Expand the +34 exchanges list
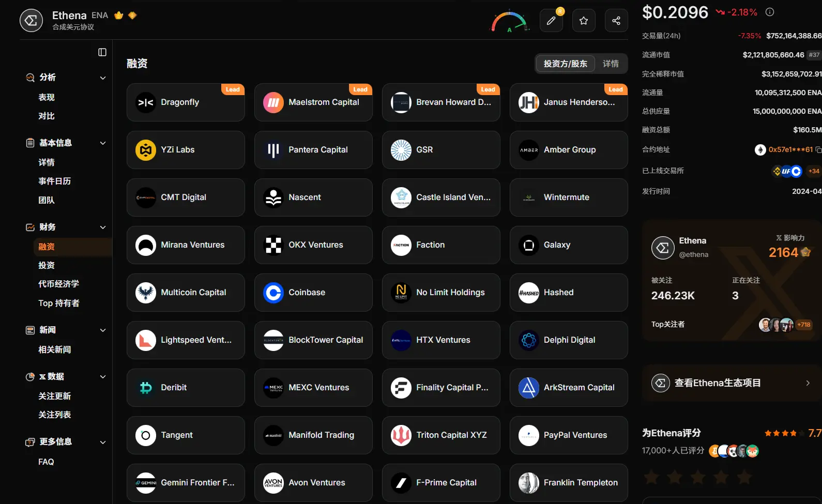This screenshot has height=504, width=822. (x=814, y=171)
